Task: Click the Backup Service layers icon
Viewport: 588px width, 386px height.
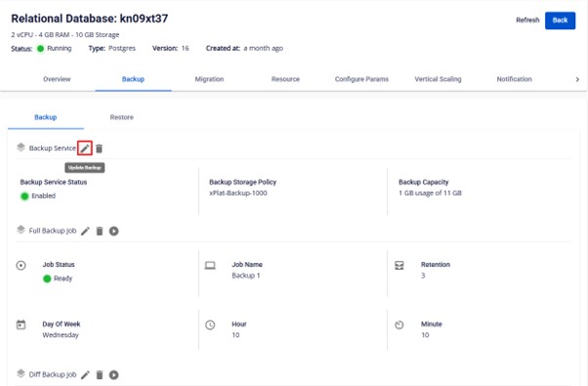Action: coord(21,148)
